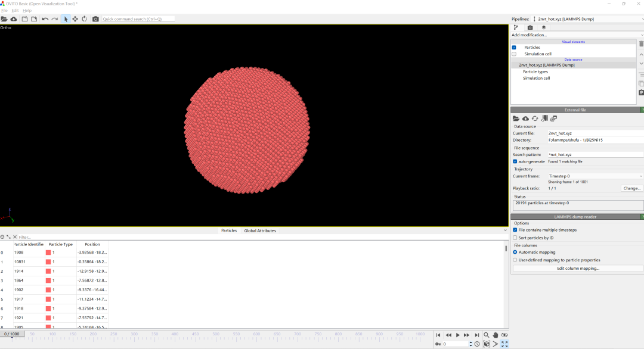Image resolution: width=644 pixels, height=349 pixels.
Task: Click the Quick command search field
Action: [x=138, y=19]
